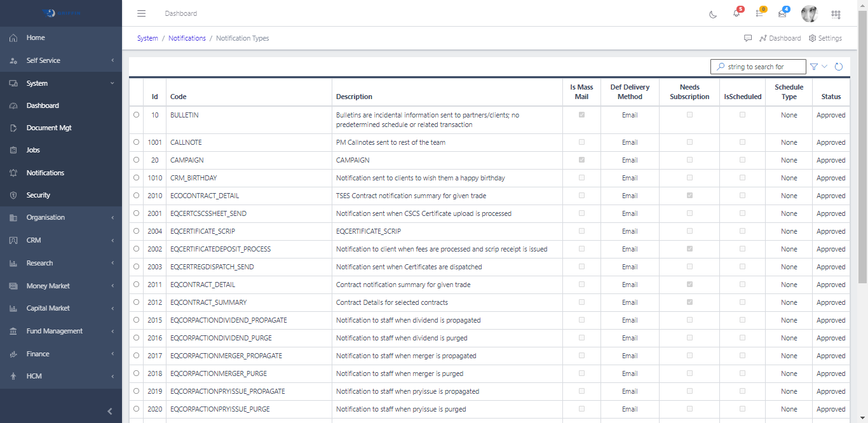This screenshot has width=868, height=423.
Task: Open the filter dropdown arrow
Action: tap(825, 67)
